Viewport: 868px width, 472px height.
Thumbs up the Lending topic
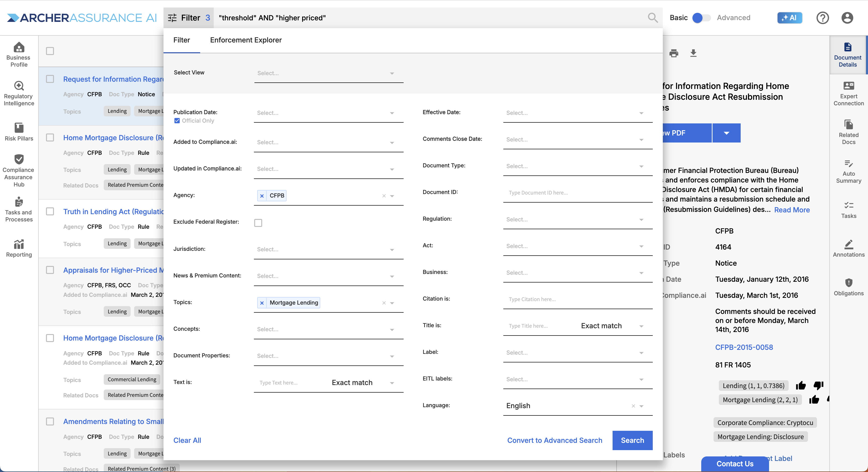click(801, 385)
